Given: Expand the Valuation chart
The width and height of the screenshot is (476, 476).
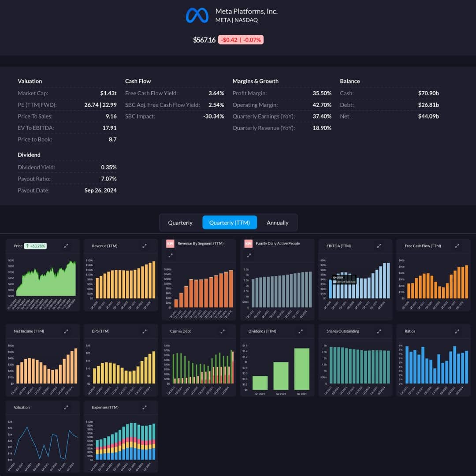Looking at the screenshot, I should 66,407.
